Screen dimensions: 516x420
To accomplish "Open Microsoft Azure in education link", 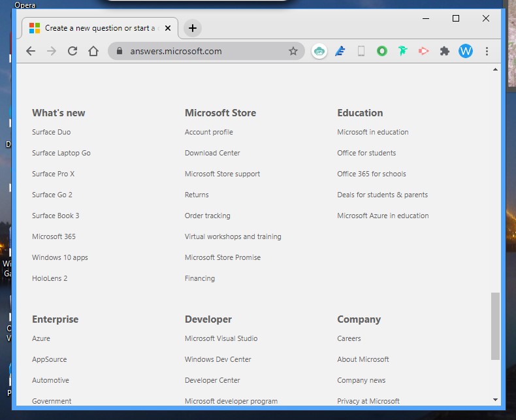I will pos(383,216).
